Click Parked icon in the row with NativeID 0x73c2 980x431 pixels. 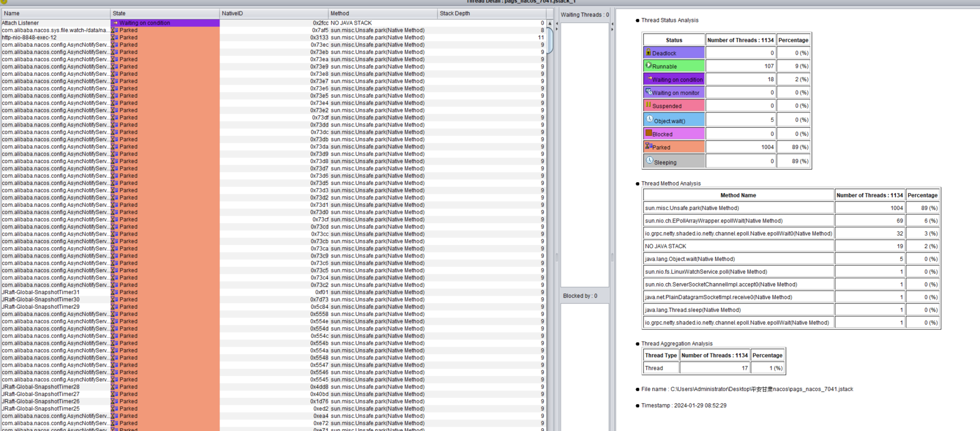point(115,285)
